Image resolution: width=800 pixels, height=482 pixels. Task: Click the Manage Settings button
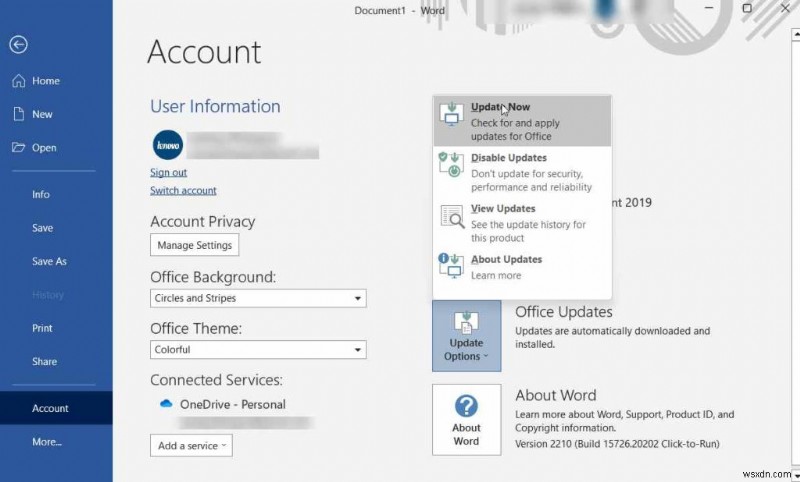pos(194,245)
